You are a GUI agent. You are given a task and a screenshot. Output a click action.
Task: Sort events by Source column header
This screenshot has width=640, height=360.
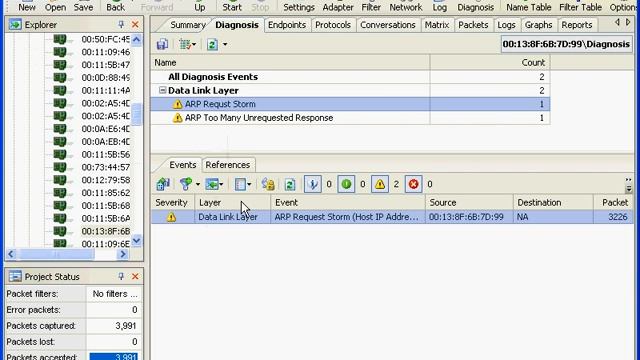(x=469, y=203)
